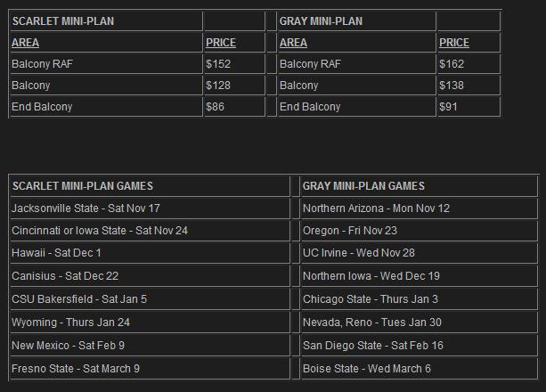Click the Oregon Fri Nov 23 game
546x392 pixels.
coord(350,231)
